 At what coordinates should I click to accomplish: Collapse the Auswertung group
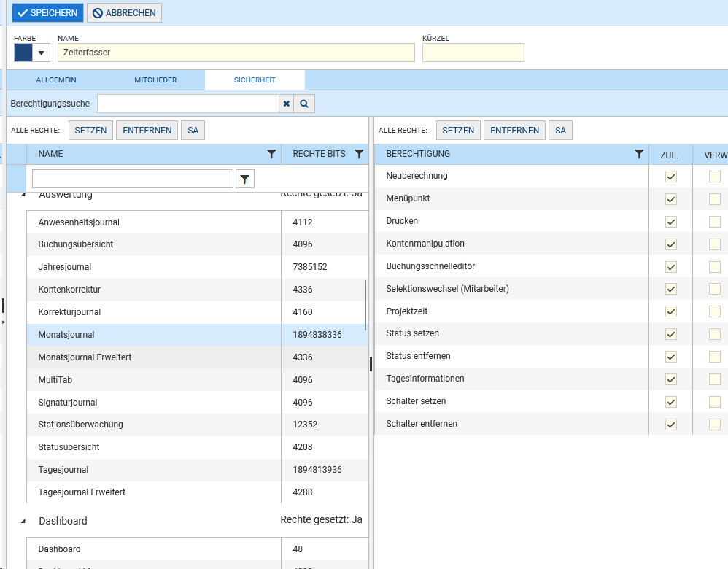[x=23, y=195]
